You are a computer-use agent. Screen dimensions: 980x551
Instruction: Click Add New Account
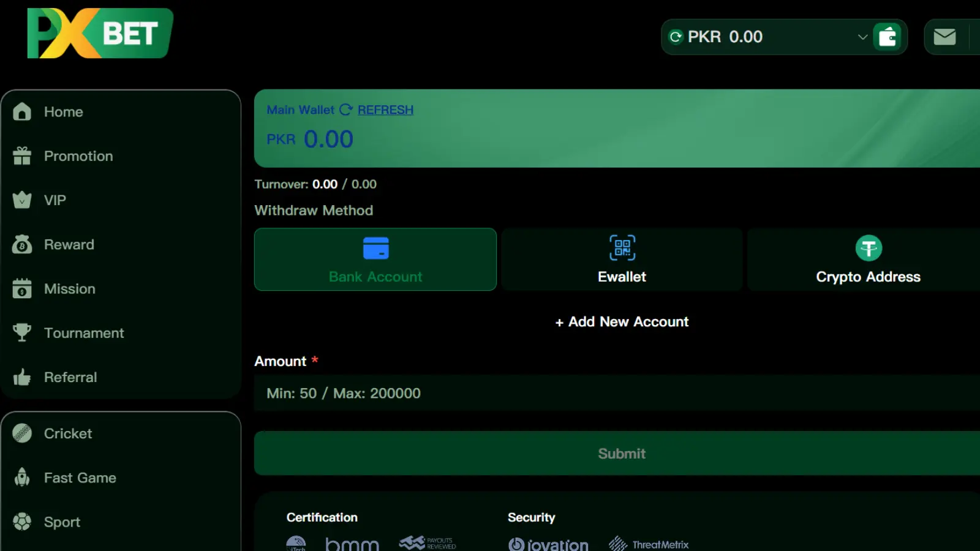click(622, 321)
